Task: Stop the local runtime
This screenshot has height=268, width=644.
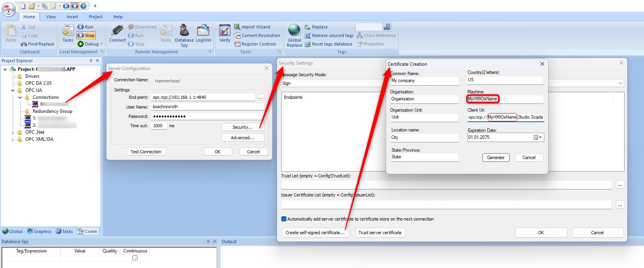Action: (x=86, y=35)
